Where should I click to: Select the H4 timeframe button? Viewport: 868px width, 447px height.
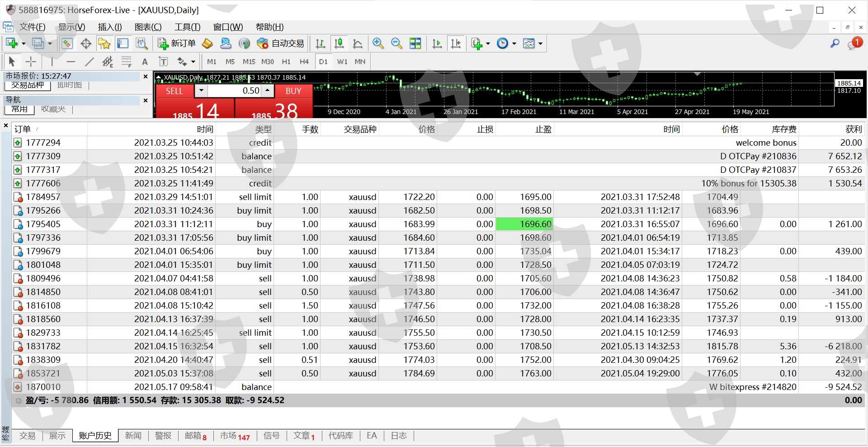point(304,62)
